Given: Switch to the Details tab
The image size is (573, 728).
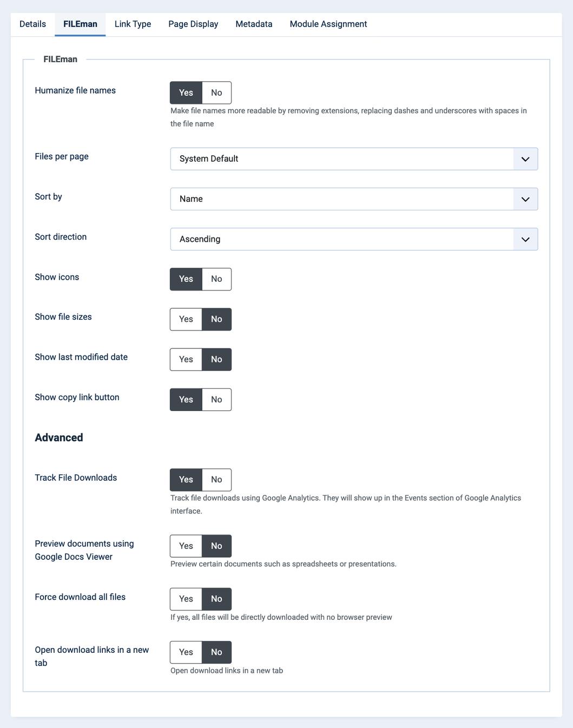Looking at the screenshot, I should [x=32, y=24].
